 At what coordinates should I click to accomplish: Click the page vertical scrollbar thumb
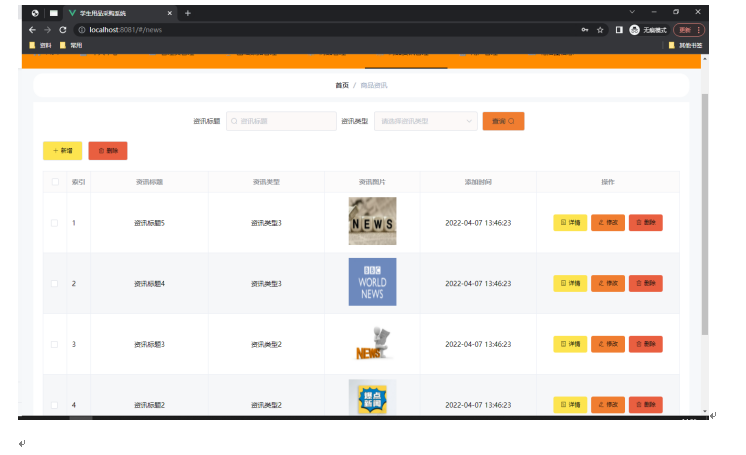(705, 214)
